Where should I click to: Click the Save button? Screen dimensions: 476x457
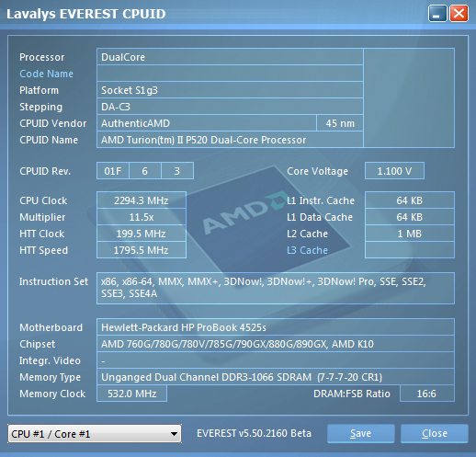click(x=360, y=433)
